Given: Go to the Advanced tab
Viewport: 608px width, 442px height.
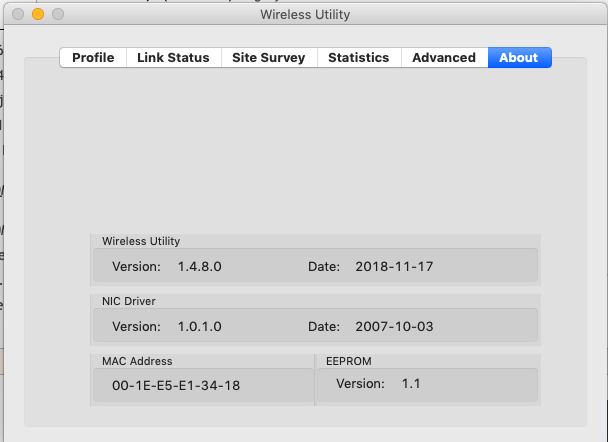Looking at the screenshot, I should (x=443, y=58).
